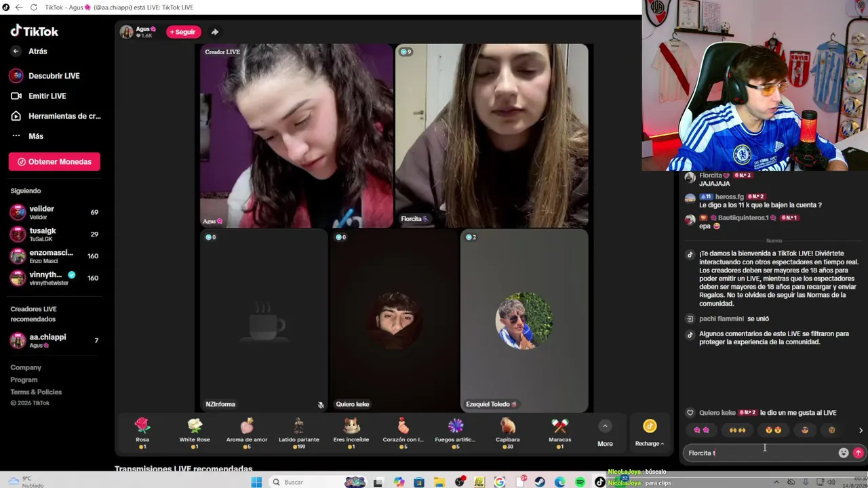Image resolution: width=868 pixels, height=488 pixels.
Task: Open the Recharge coins dropdown
Action: click(x=650, y=433)
